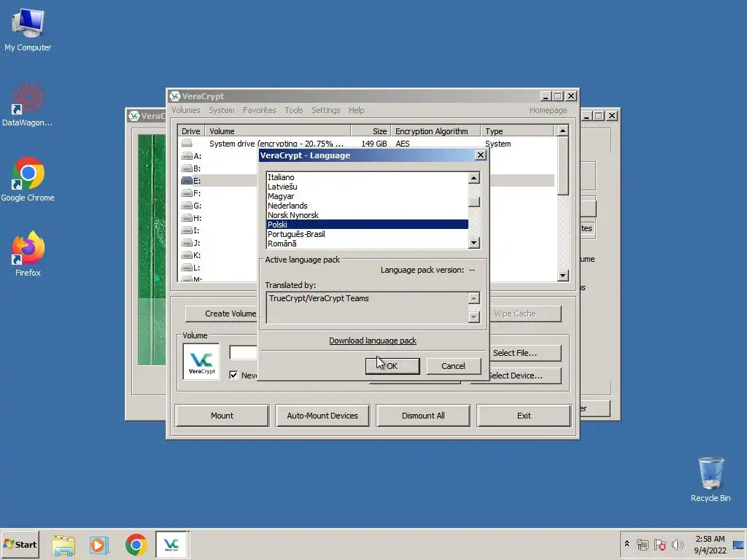Click Auto-Mount Devices button
This screenshot has height=560, width=747.
click(322, 416)
